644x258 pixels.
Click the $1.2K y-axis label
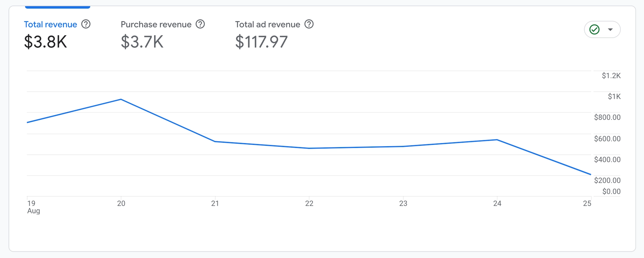click(611, 76)
